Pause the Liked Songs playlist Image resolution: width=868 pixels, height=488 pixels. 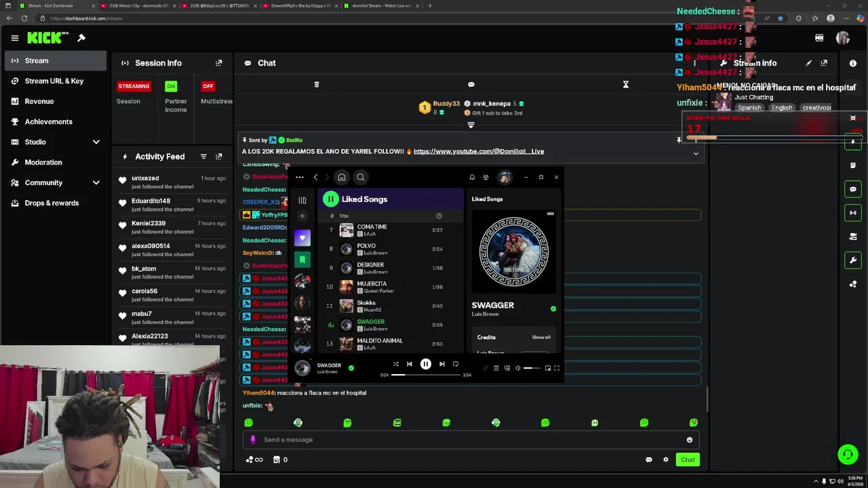coord(330,199)
